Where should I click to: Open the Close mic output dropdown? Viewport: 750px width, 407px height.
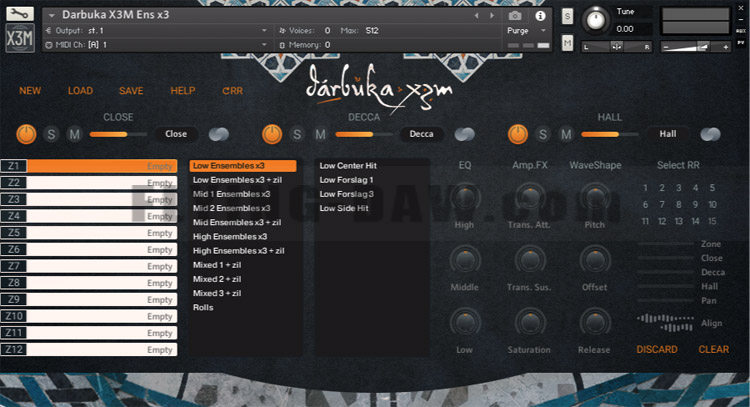click(176, 134)
